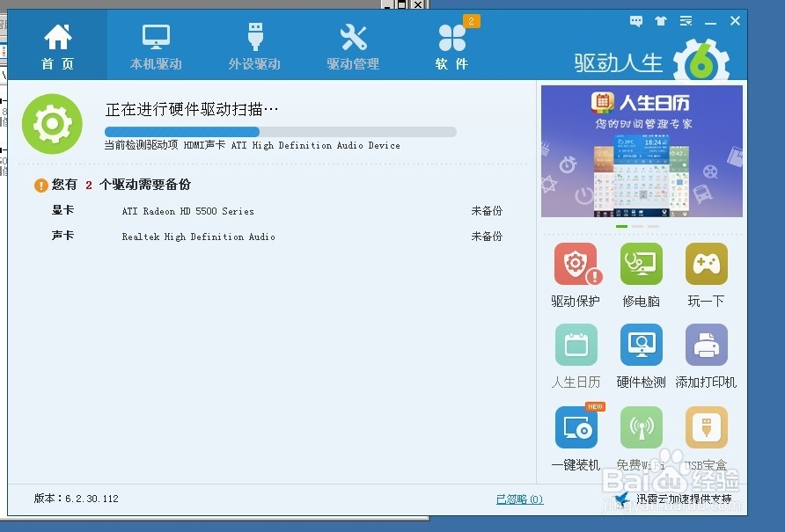785x532 pixels.
Task: Switch to the 本机驱动 tab
Action: (x=155, y=44)
